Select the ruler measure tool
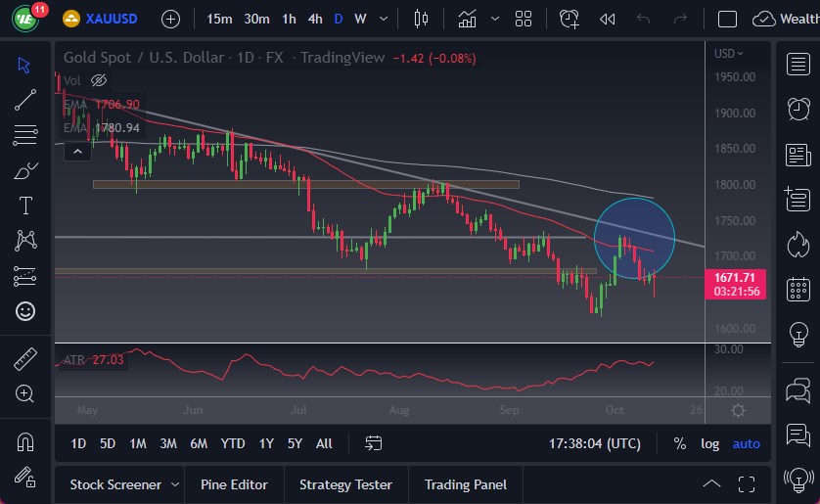Viewport: 820px width, 504px height. tap(25, 359)
